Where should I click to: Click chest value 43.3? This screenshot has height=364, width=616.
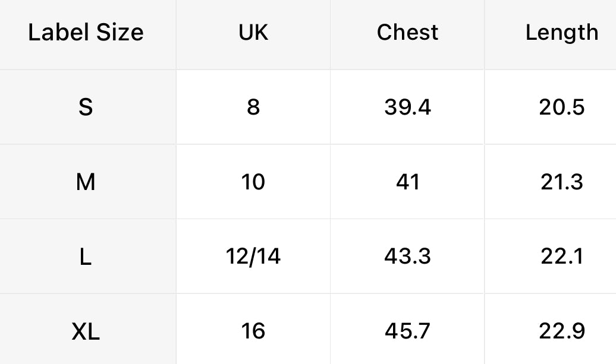point(407,257)
